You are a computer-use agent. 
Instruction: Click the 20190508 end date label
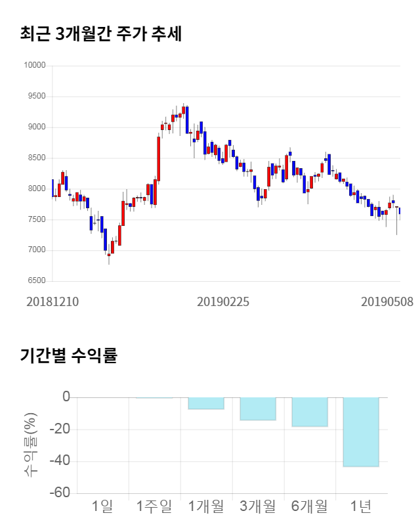[387, 302]
